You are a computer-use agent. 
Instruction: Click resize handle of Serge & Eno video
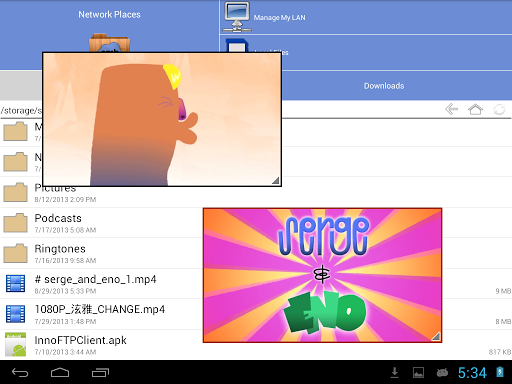pyautogui.click(x=436, y=336)
